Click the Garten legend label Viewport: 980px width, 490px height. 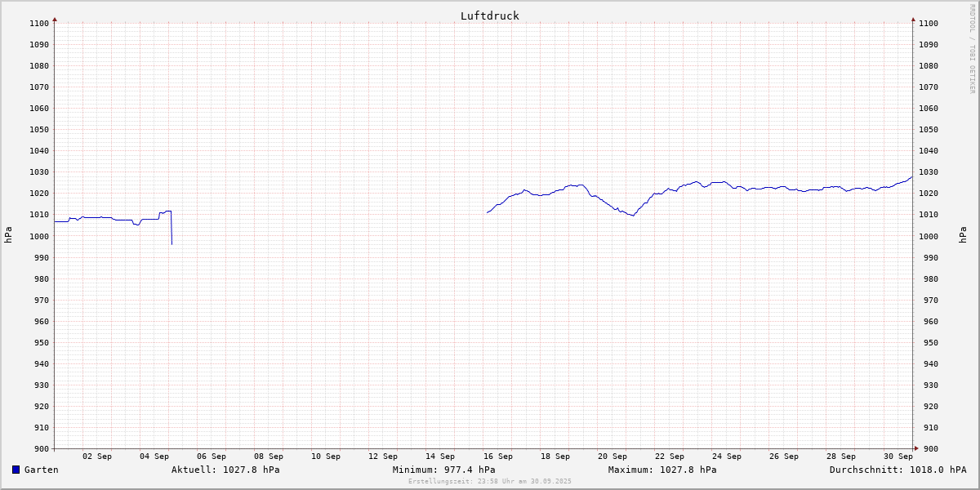point(41,470)
